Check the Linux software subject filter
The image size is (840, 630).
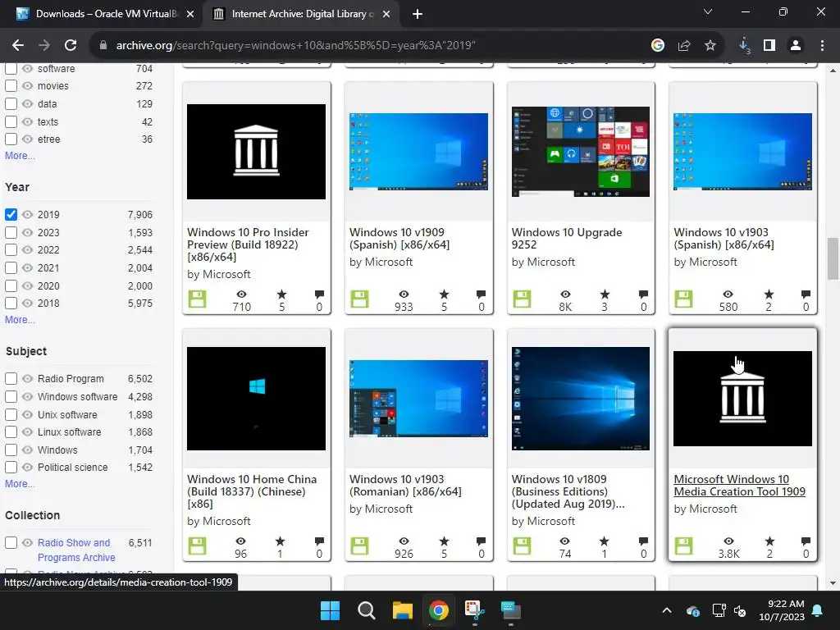point(11,431)
